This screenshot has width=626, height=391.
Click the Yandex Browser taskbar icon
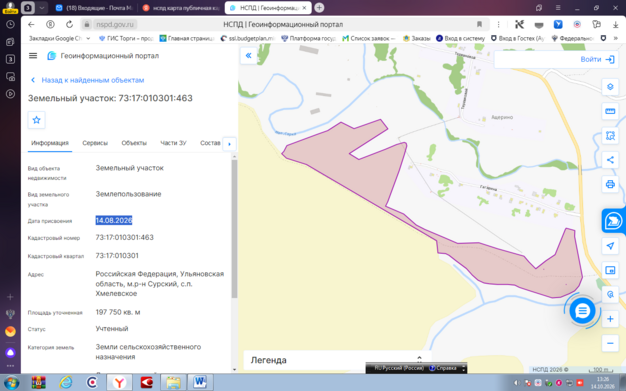119,383
